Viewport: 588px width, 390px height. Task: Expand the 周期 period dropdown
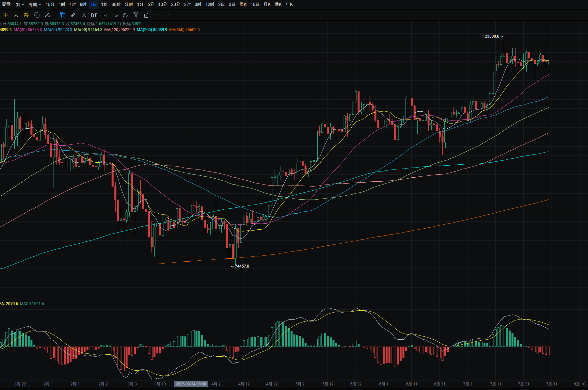35,5
